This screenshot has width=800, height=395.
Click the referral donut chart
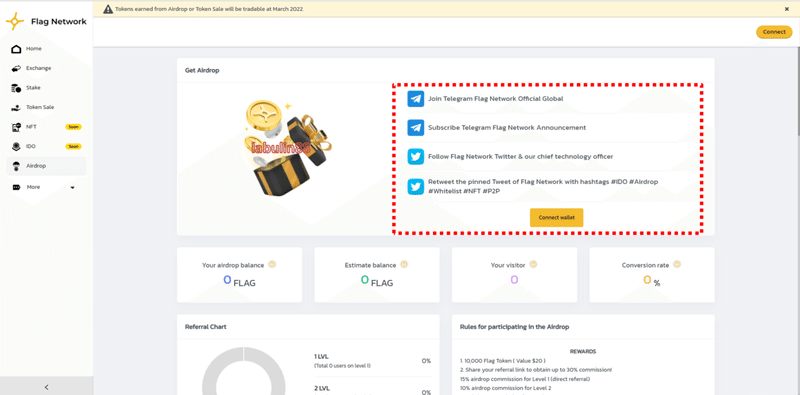coord(243,371)
